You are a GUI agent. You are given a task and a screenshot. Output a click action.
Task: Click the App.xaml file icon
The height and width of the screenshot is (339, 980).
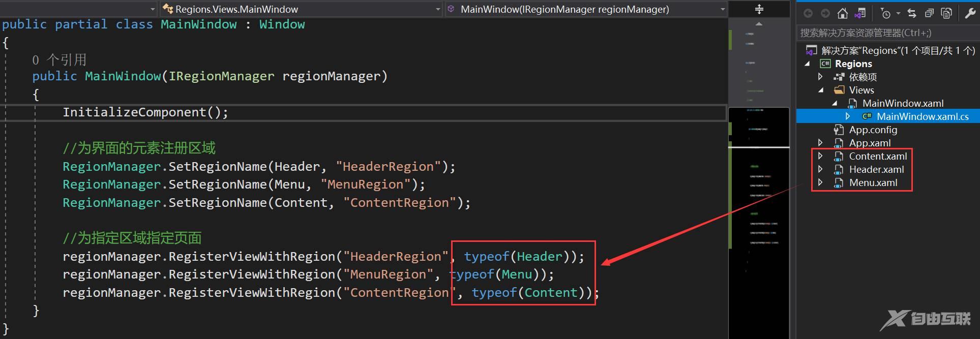(x=839, y=143)
